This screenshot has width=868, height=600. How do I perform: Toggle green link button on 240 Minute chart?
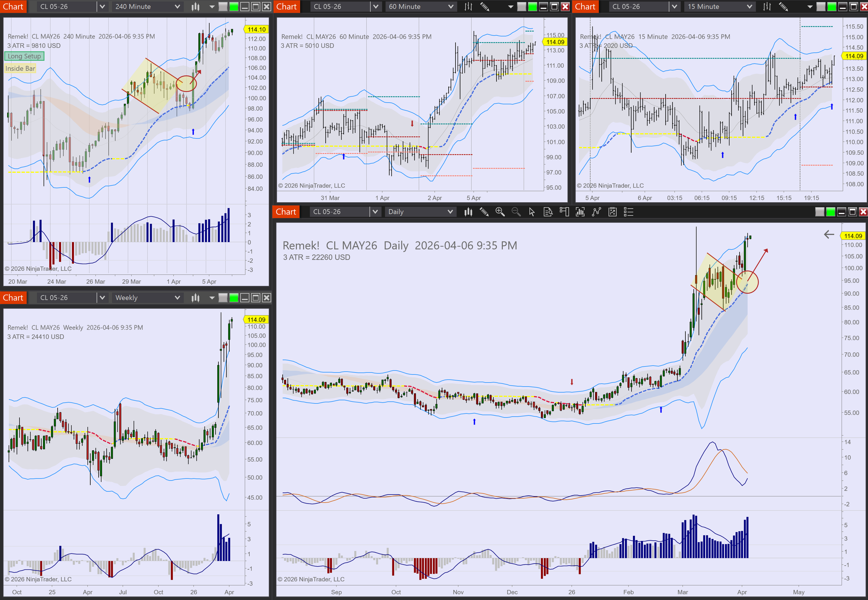tap(234, 6)
